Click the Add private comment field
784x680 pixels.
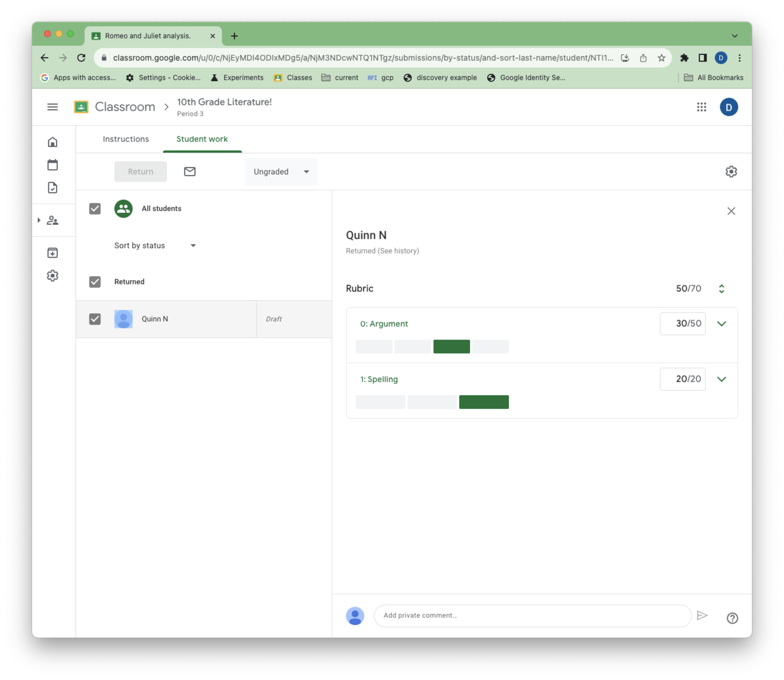(x=533, y=615)
